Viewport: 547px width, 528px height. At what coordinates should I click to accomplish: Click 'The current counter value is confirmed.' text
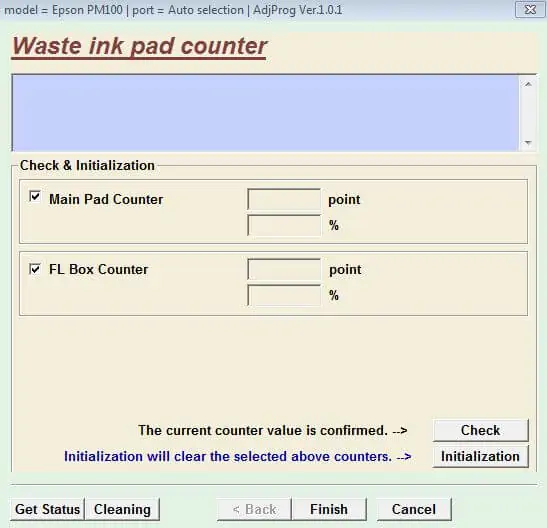(263, 430)
